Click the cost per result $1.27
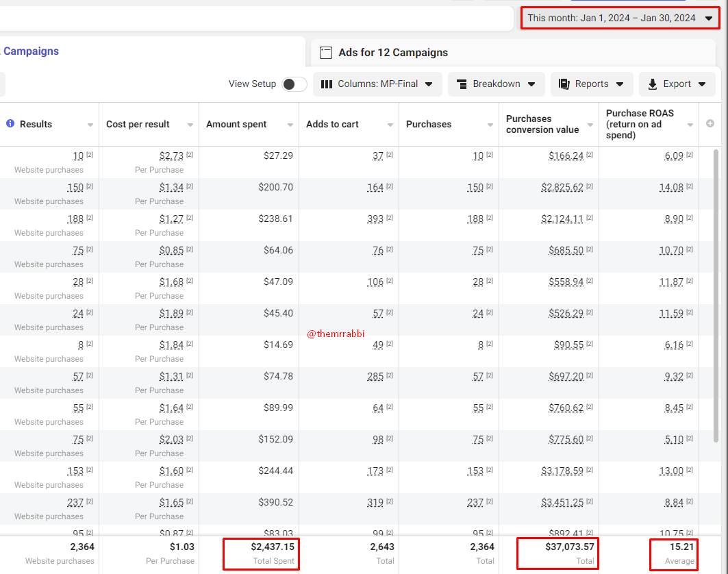 click(171, 219)
